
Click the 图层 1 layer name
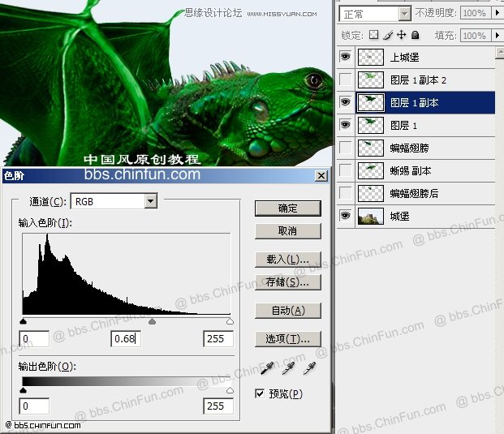click(403, 125)
